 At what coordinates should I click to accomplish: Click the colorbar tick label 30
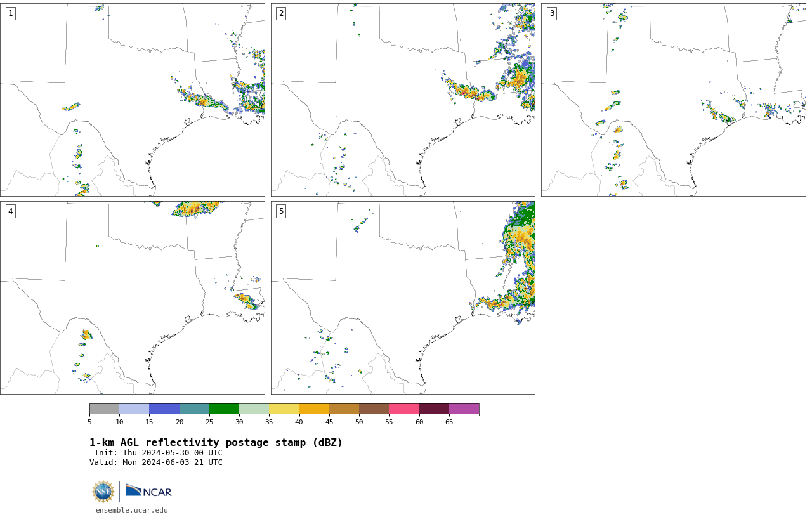pyautogui.click(x=239, y=422)
